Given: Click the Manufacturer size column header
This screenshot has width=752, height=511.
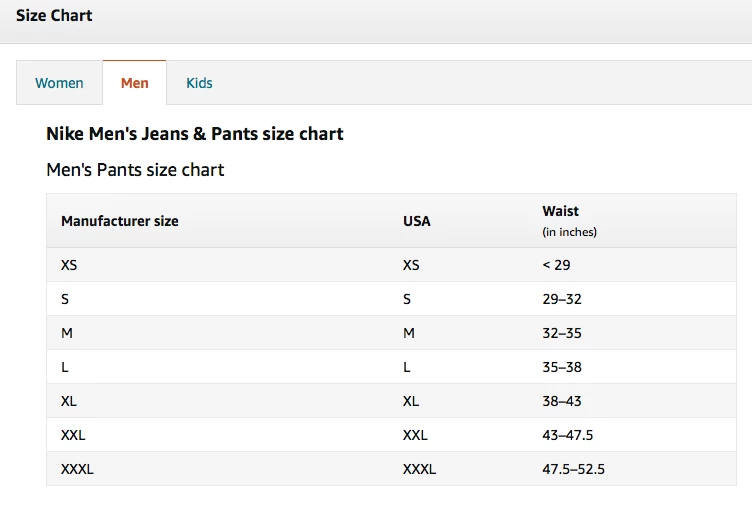Looking at the screenshot, I should (x=120, y=221).
